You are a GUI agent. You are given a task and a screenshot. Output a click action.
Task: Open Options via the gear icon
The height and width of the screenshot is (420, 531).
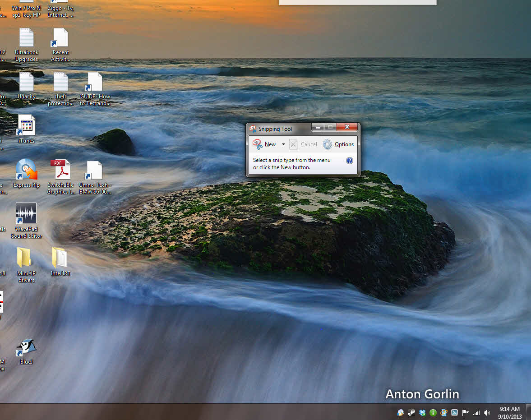328,144
